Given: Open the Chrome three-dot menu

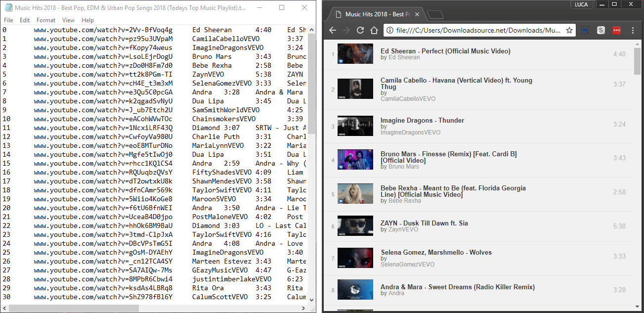Looking at the screenshot, I should [633, 30].
